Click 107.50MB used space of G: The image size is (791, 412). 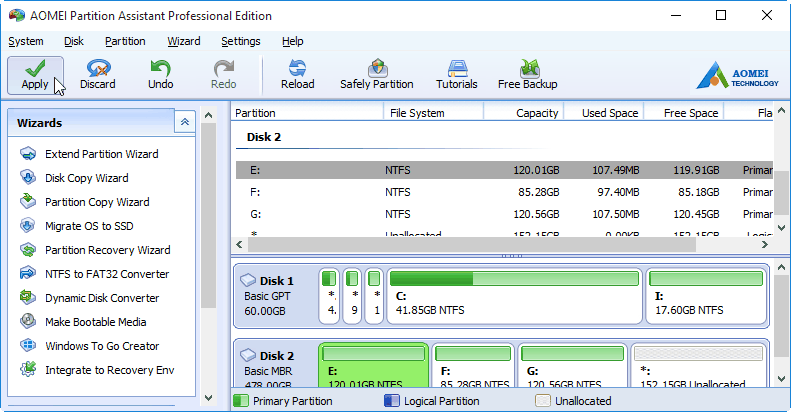(616, 214)
